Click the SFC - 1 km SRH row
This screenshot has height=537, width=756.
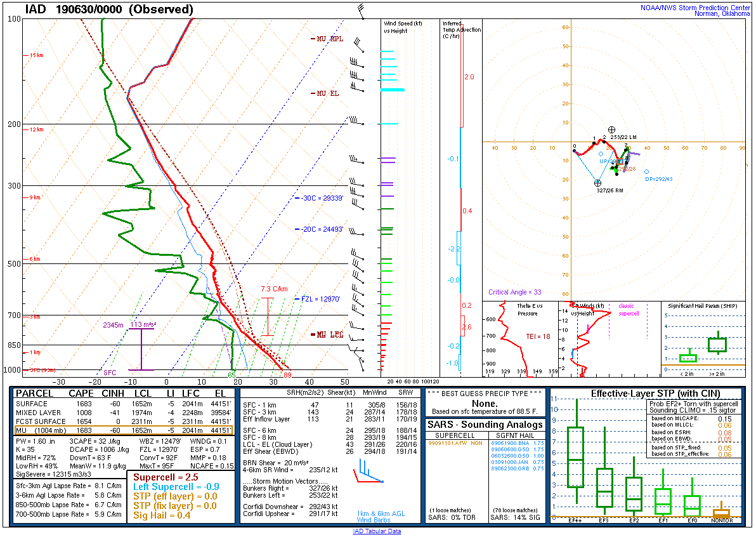pos(330,405)
